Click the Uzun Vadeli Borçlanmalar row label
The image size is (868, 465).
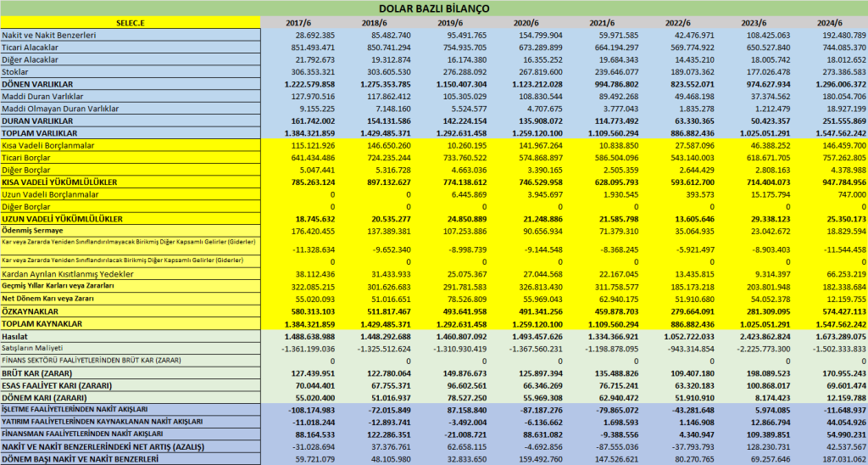[x=50, y=194]
